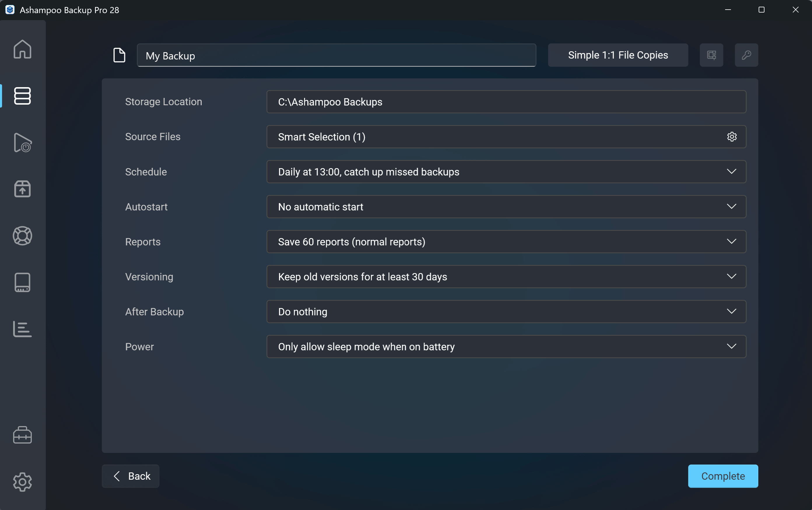Open Source Files gear settings
The height and width of the screenshot is (510, 812).
tap(732, 136)
